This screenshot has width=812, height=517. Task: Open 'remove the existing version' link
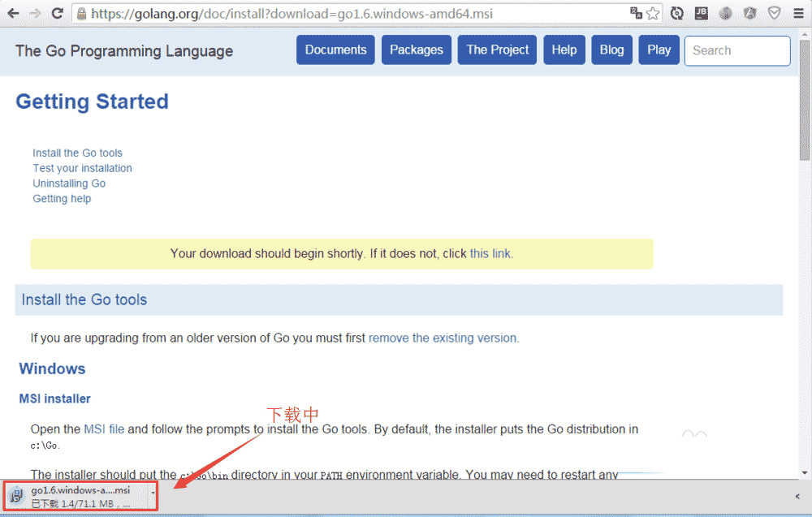pos(443,338)
